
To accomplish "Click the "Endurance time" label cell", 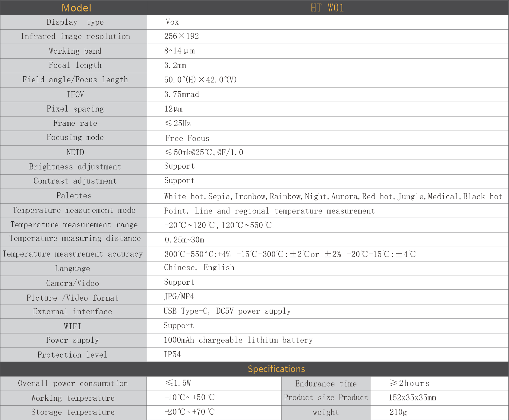I will pyautogui.click(x=326, y=384).
